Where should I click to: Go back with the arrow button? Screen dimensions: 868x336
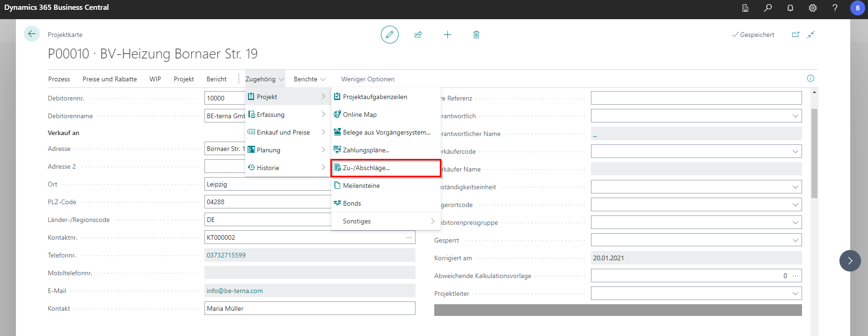(32, 34)
